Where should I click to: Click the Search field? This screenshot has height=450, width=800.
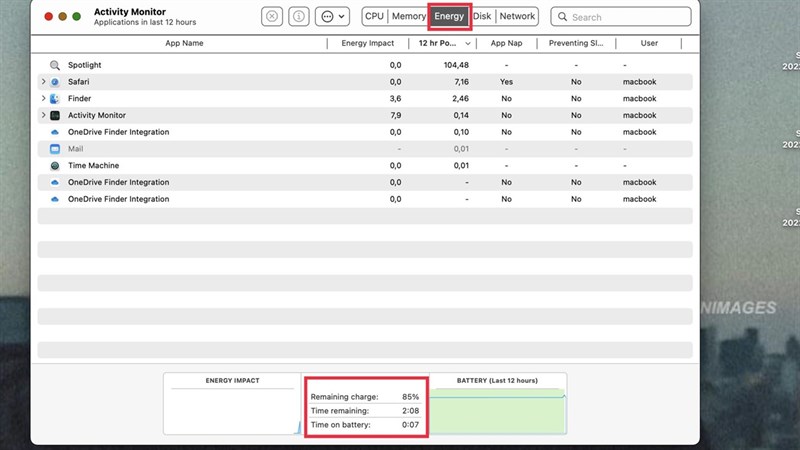621,17
